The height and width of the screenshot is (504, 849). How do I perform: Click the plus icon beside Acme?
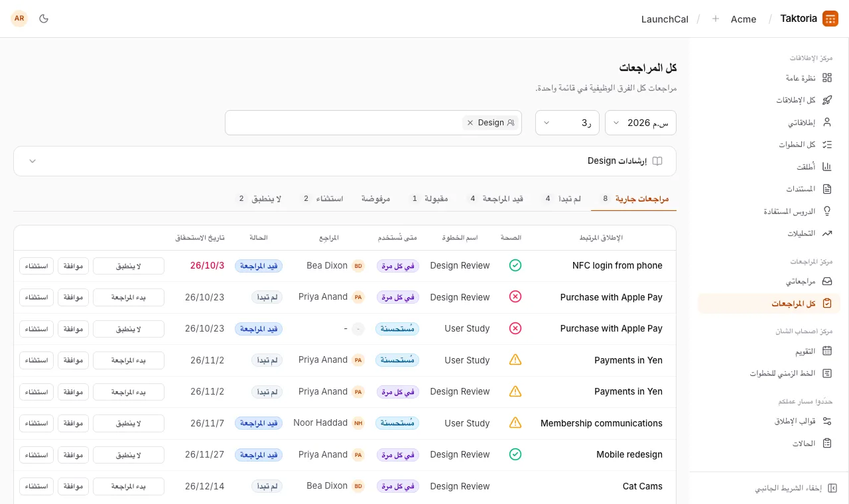[x=715, y=19]
